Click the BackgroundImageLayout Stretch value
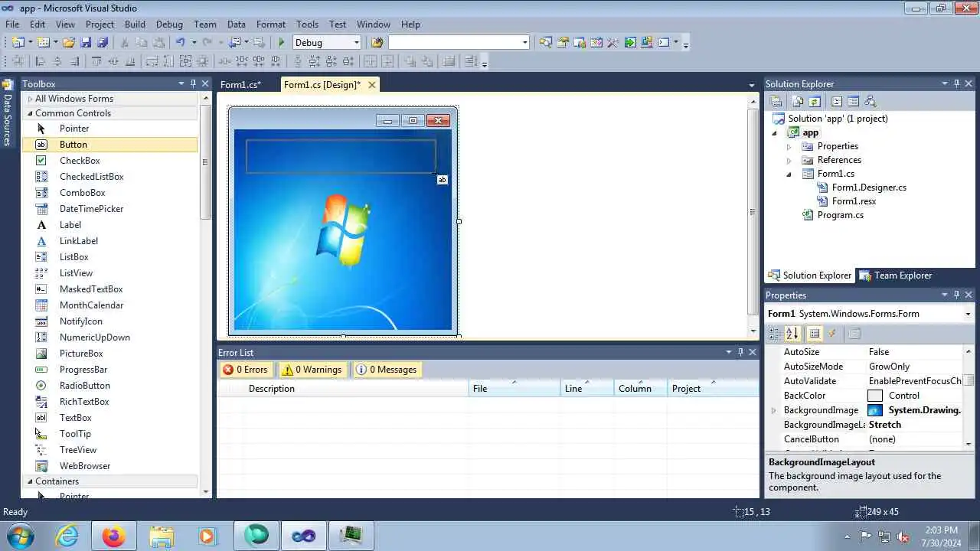The height and width of the screenshot is (551, 980). point(885,425)
